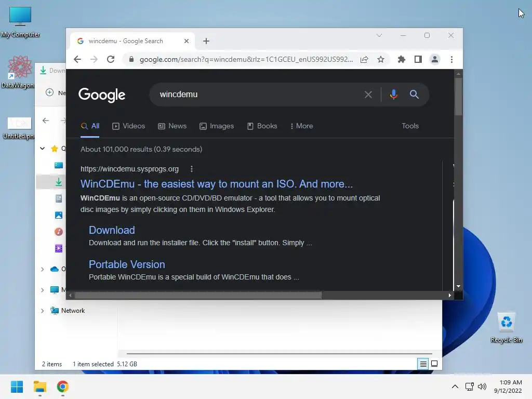Click Chrome icon on taskbar

62,387
